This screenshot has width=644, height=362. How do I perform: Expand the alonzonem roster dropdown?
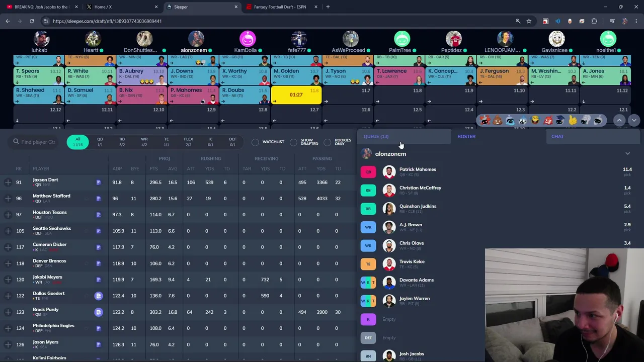pyautogui.click(x=627, y=154)
